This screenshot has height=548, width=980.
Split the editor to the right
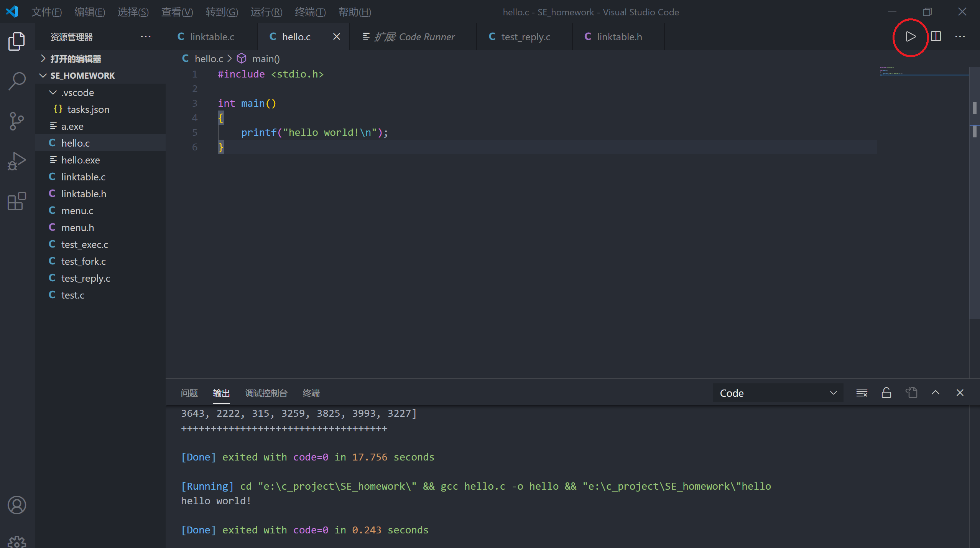point(936,37)
